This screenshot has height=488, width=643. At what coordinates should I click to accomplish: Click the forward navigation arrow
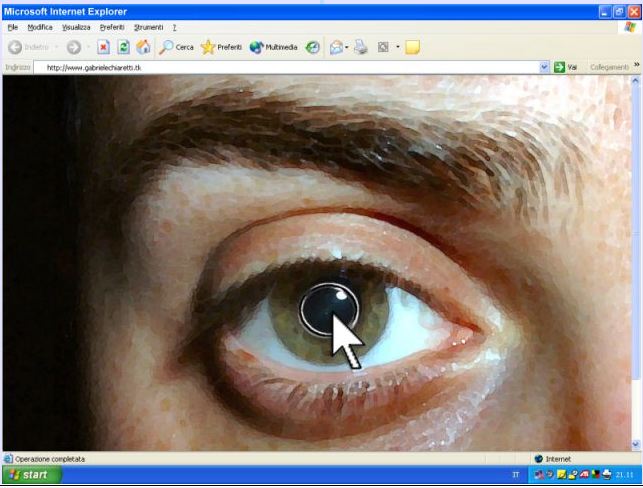click(x=74, y=47)
